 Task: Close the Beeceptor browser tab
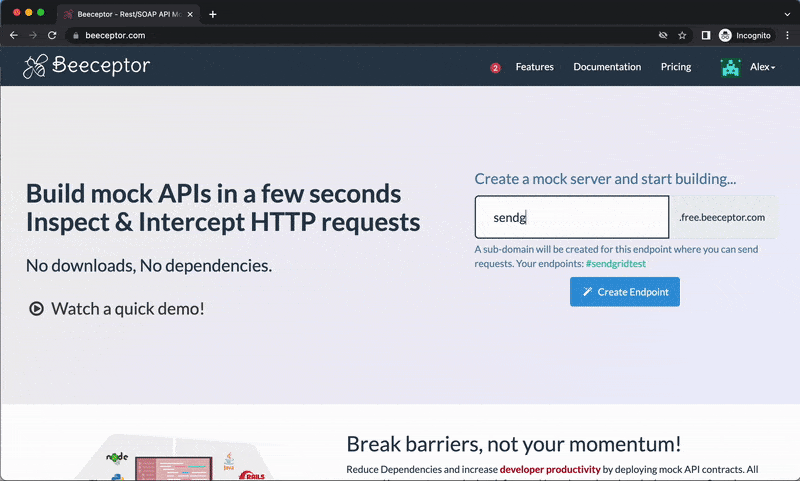point(190,14)
